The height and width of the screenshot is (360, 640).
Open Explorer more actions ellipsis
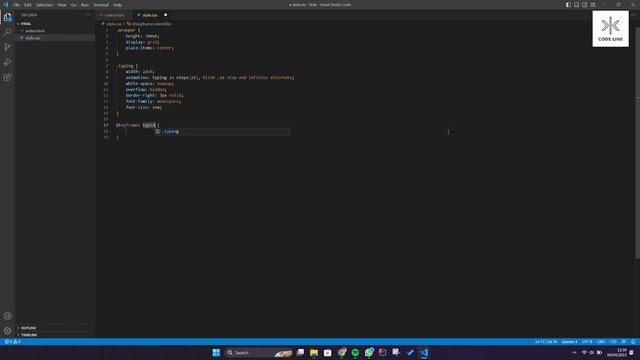88,15
